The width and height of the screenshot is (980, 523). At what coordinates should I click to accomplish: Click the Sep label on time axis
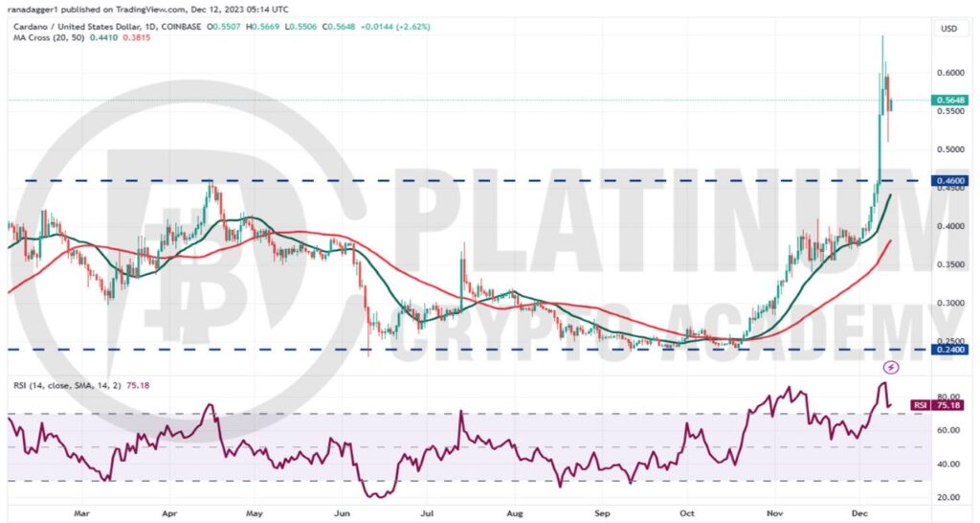point(601,513)
